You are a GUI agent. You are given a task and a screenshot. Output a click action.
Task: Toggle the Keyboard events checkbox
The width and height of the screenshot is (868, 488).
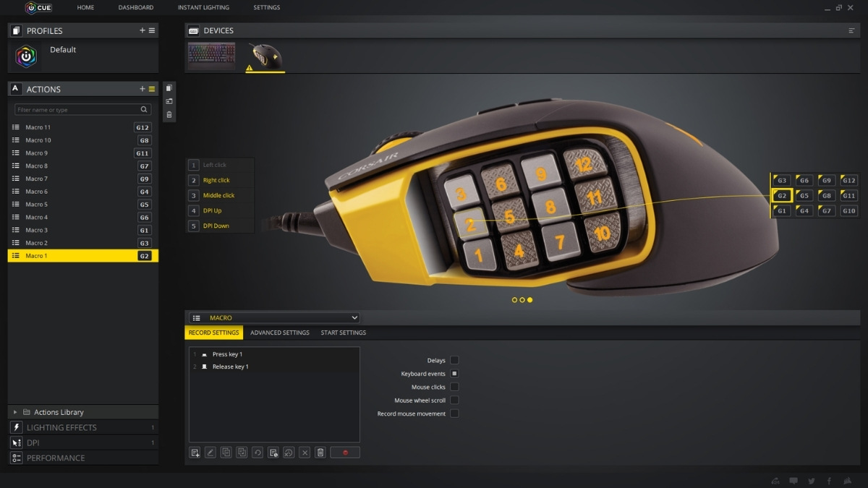click(x=454, y=374)
